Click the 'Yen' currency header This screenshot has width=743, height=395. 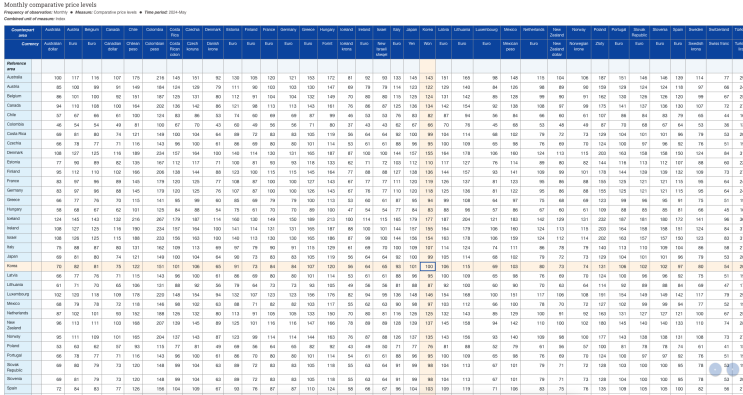pyautogui.click(x=412, y=49)
